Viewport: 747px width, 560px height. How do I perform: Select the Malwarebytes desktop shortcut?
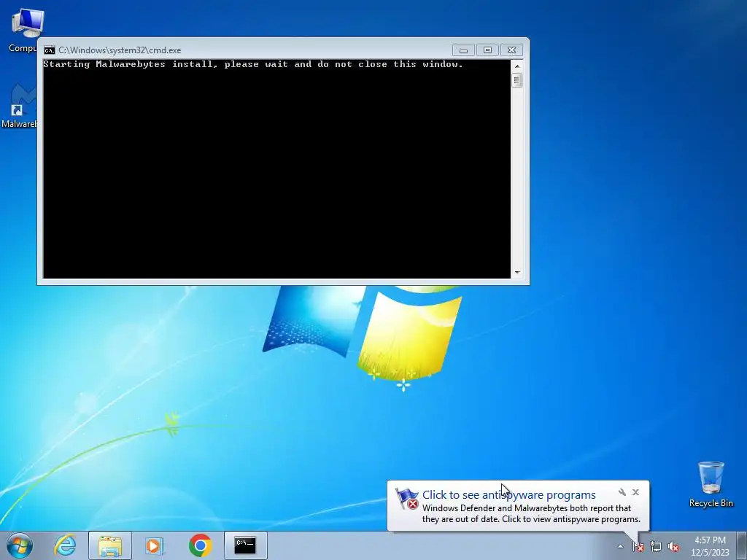(19, 106)
